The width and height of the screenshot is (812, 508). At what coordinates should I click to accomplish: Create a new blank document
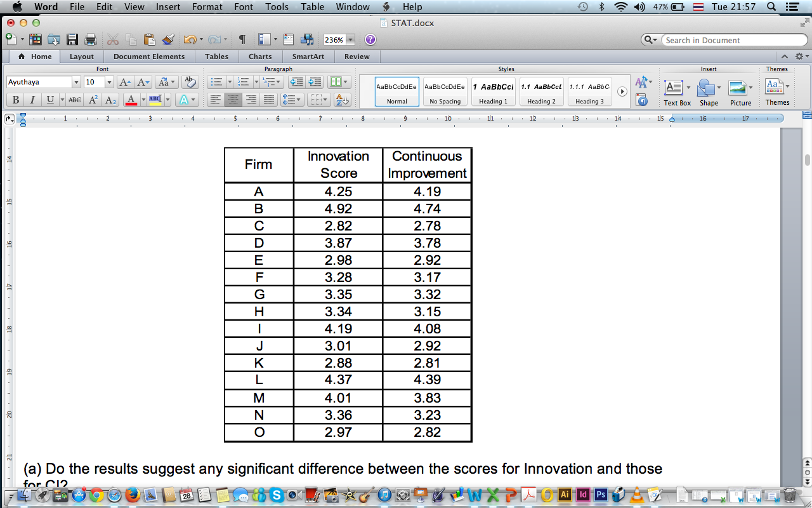[11, 39]
